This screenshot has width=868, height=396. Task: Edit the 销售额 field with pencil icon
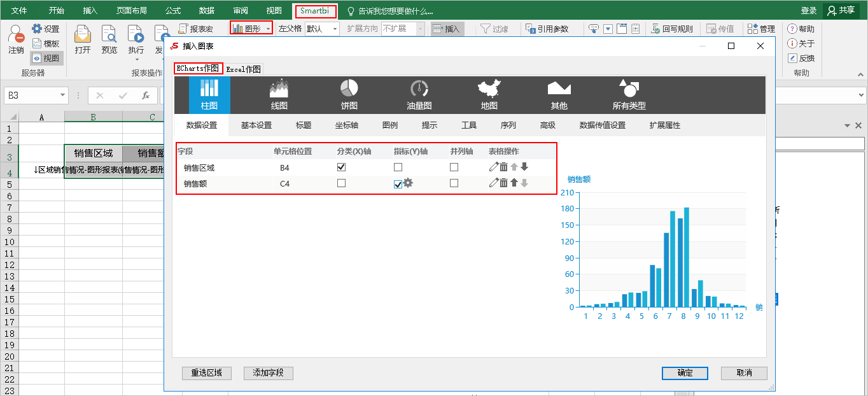(493, 183)
